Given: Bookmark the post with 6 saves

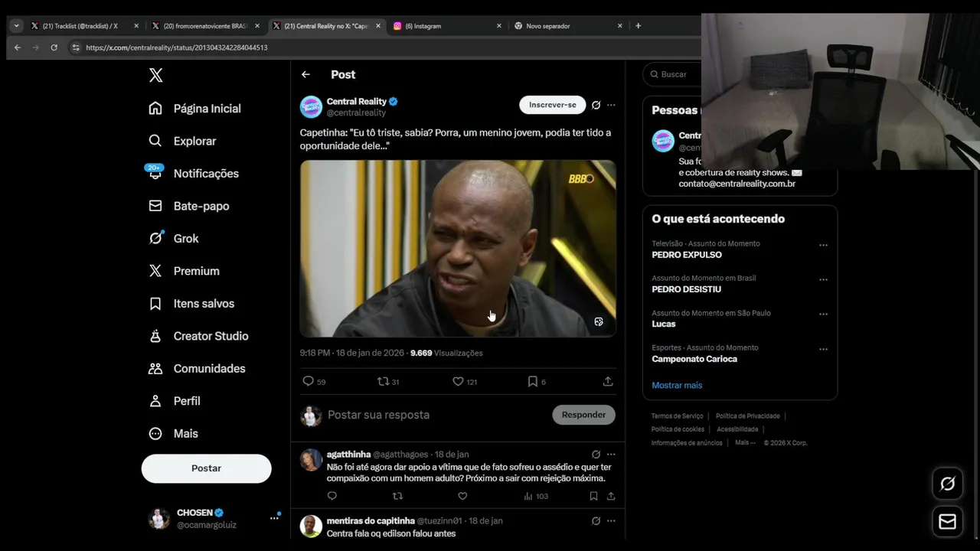Looking at the screenshot, I should pos(536,381).
